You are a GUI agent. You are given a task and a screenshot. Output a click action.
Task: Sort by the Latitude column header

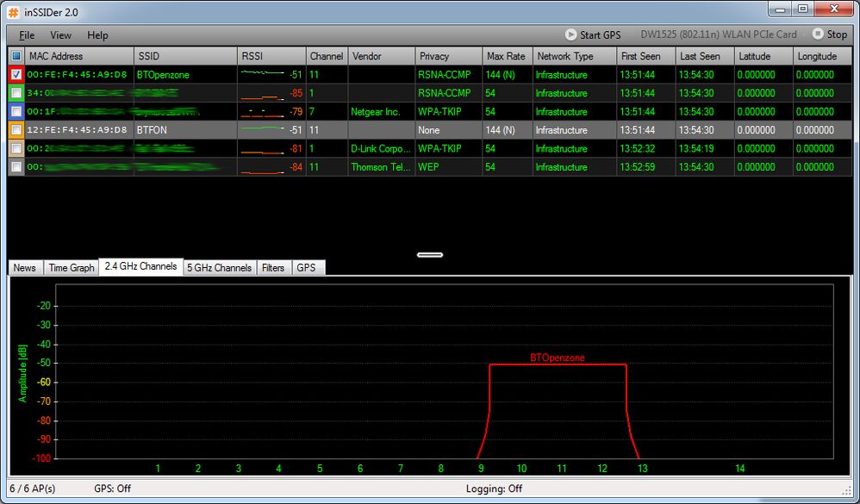[x=763, y=56]
